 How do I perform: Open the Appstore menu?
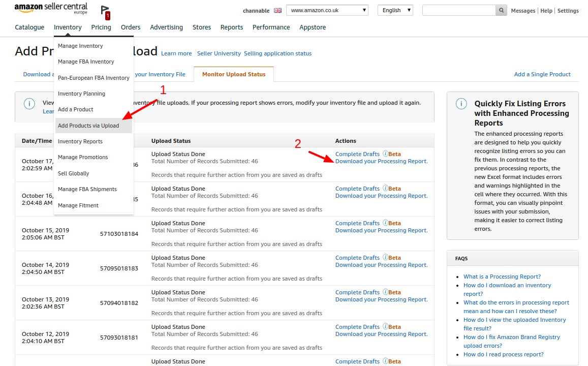pos(313,27)
